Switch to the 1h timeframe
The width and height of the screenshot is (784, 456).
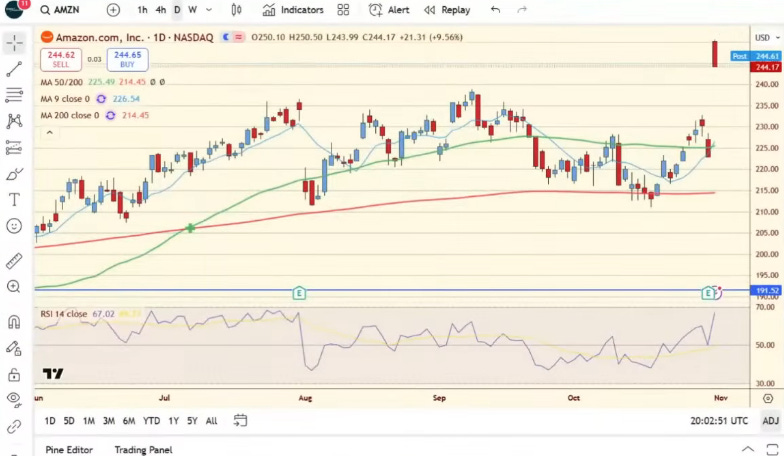(142, 10)
